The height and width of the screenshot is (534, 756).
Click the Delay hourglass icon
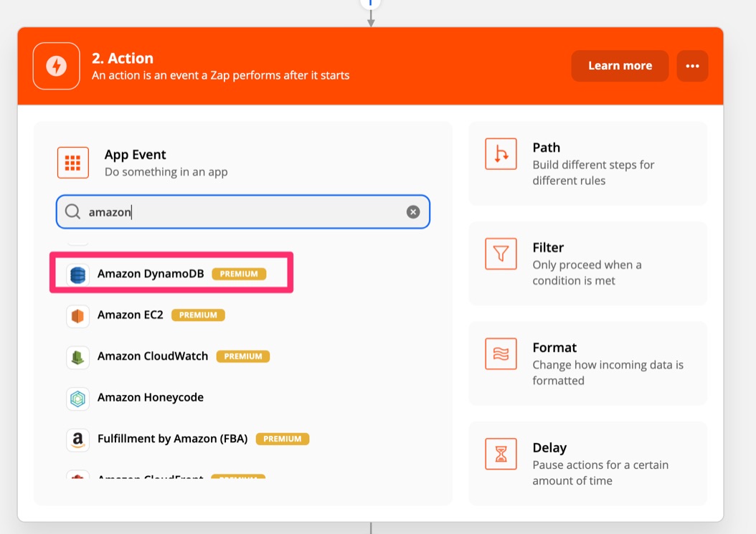[x=501, y=454]
